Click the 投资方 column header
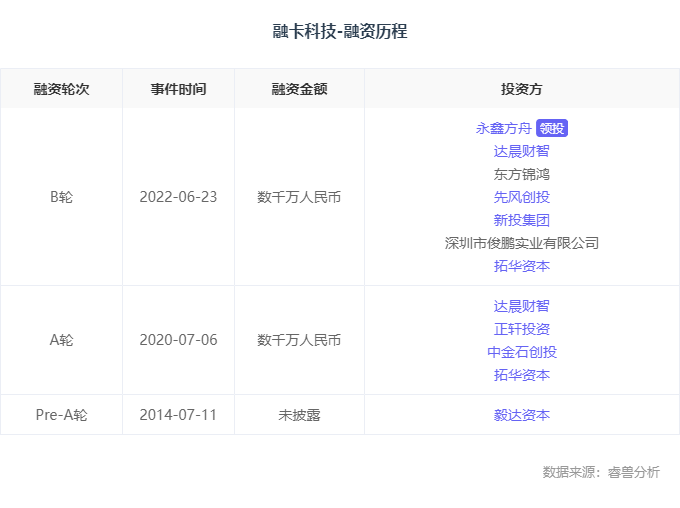This screenshot has height=508, width=680. tap(522, 89)
